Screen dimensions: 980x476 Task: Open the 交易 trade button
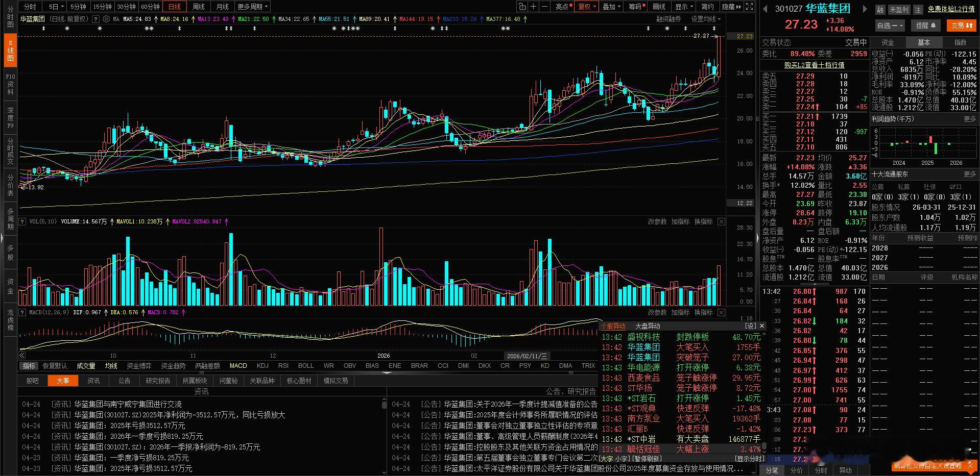pyautogui.click(x=961, y=25)
